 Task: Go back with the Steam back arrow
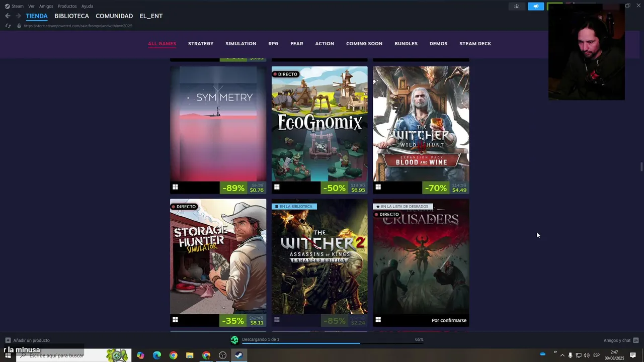click(8, 16)
